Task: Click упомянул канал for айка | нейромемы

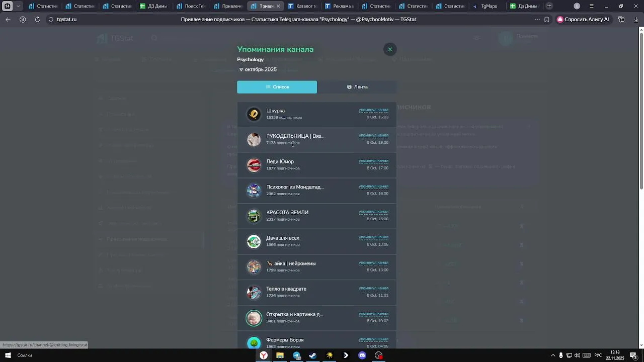Action: point(373,262)
